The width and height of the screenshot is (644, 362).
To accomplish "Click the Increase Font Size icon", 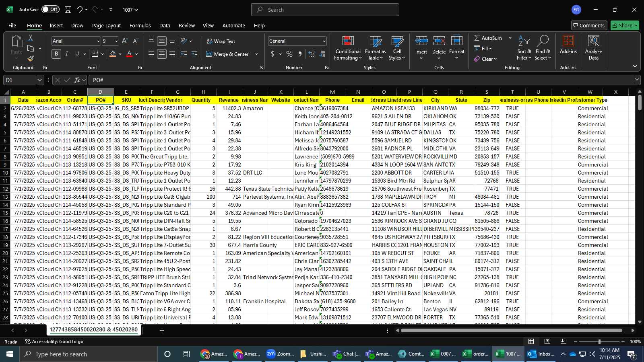I will pyautogui.click(x=125, y=41).
